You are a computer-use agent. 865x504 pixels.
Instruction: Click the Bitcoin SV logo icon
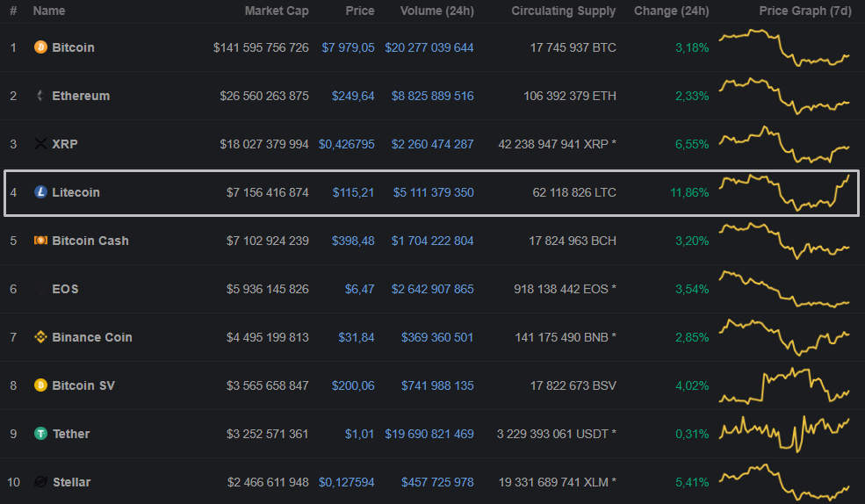40,385
